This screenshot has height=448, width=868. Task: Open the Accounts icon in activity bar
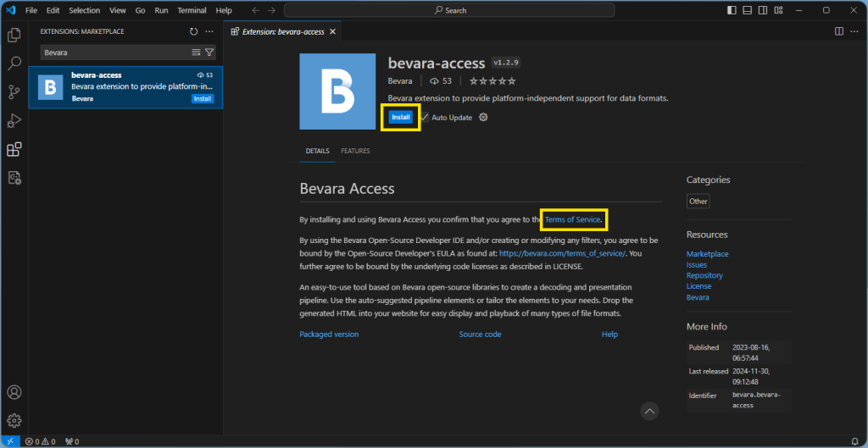(x=14, y=392)
